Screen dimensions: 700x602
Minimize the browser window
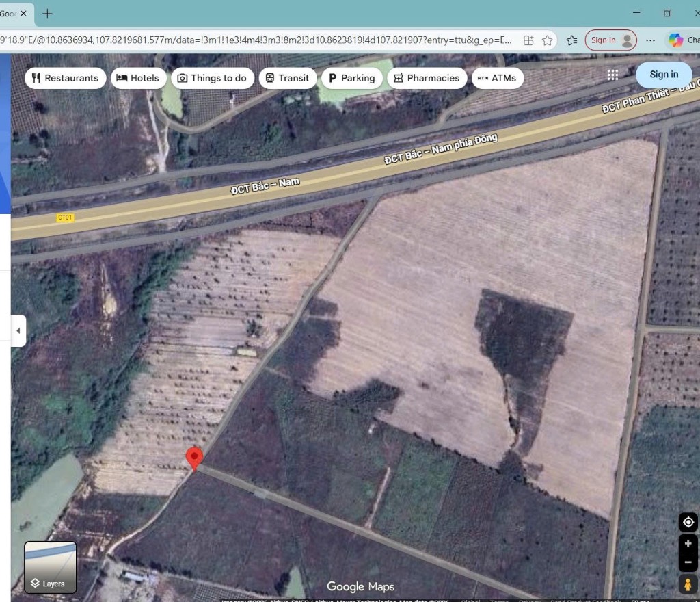pos(636,13)
